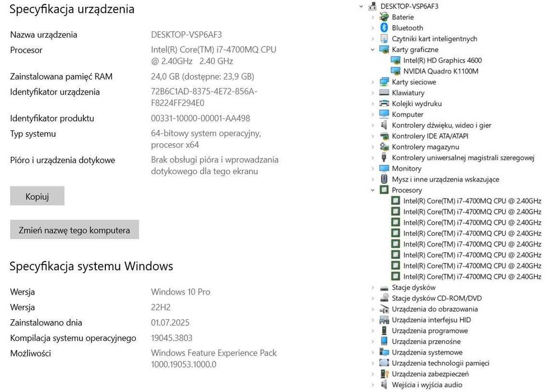
Task: Expand the Baterie branch
Action: pyautogui.click(x=372, y=17)
